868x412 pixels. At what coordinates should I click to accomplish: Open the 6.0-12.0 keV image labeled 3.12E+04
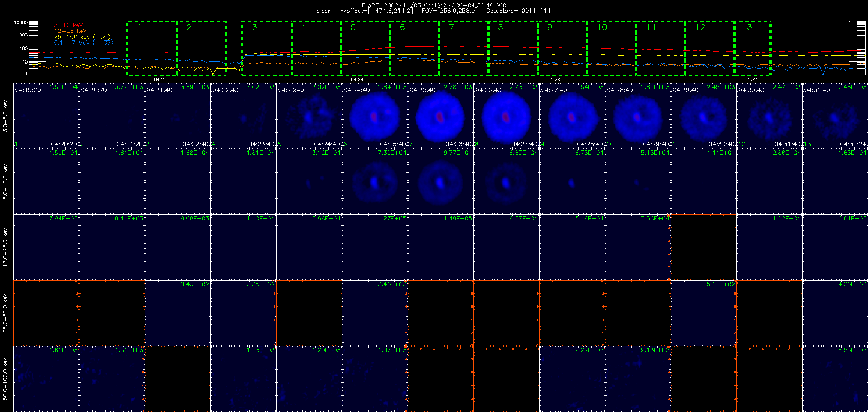(x=309, y=181)
